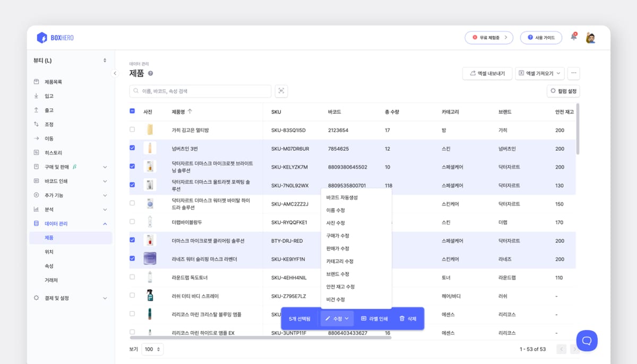The height and width of the screenshot is (364, 637).
Task: Open the 보기 page-size dropdown
Action: click(151, 349)
